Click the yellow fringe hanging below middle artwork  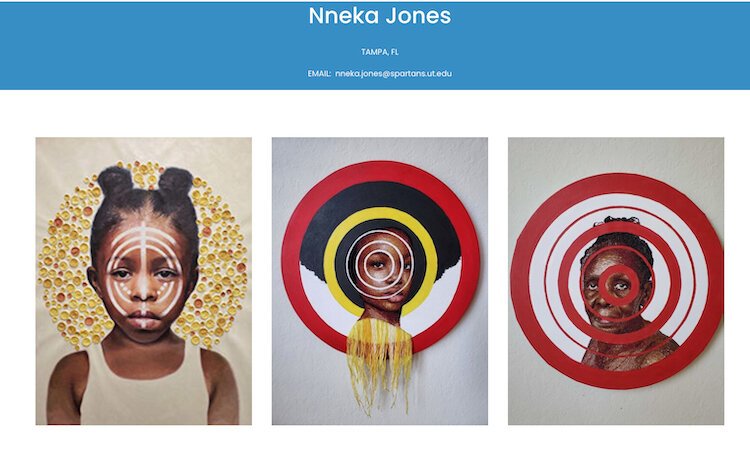[x=380, y=361]
